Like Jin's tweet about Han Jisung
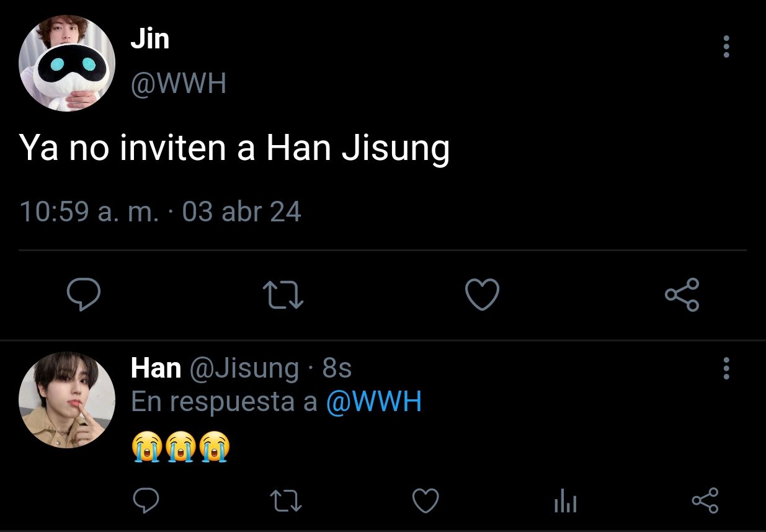 [x=482, y=295]
